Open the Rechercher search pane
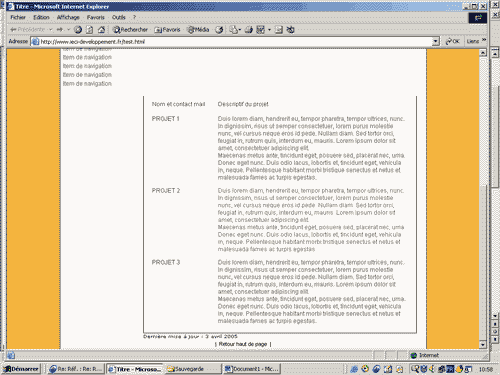Screen dimensions: 500x375 point(130,30)
